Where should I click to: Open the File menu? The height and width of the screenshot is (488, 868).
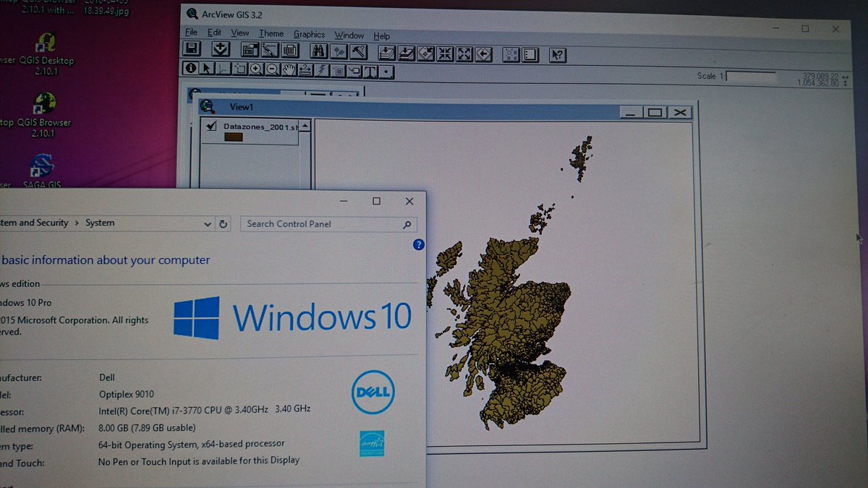coord(191,33)
